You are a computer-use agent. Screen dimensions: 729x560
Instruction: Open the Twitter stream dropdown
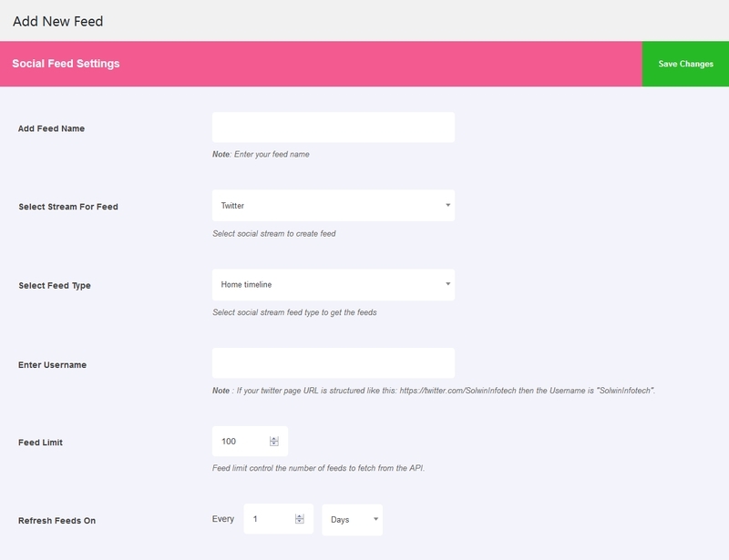pyautogui.click(x=333, y=206)
